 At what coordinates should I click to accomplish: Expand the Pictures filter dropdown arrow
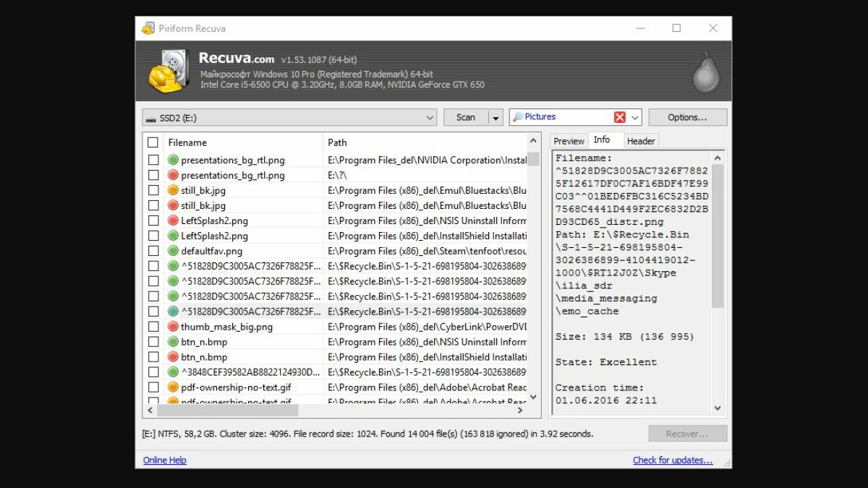635,117
